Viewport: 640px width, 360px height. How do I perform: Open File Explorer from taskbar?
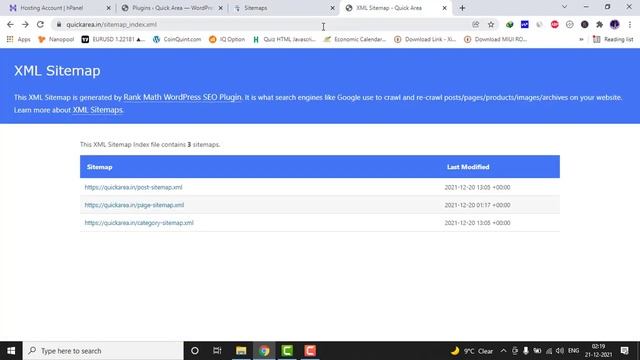[241, 351]
